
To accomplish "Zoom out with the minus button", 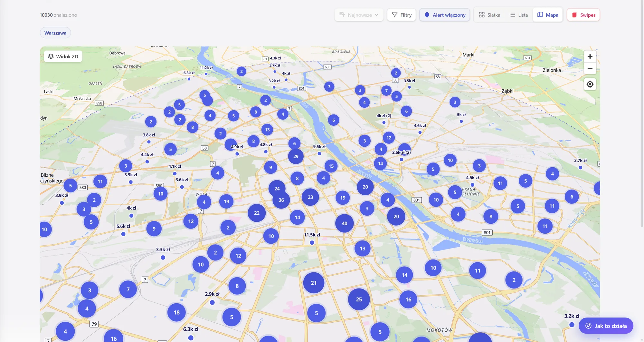I will (590, 69).
